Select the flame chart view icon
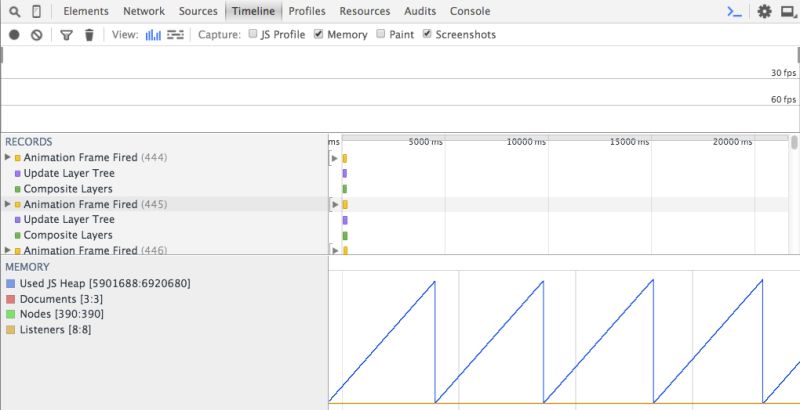 pos(175,35)
